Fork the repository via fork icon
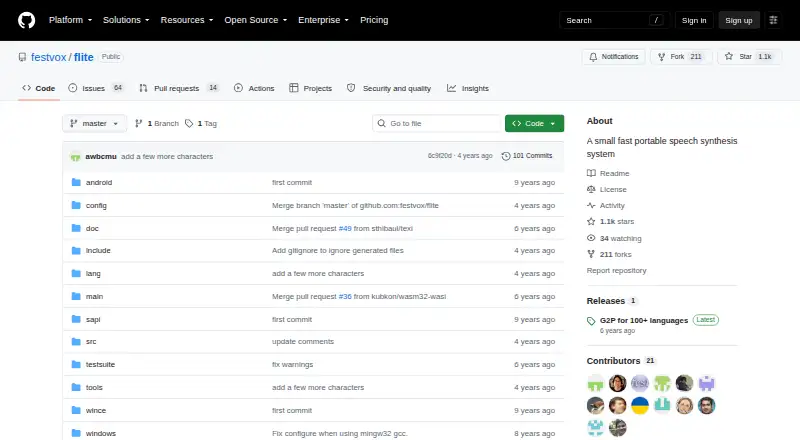Image resolution: width=800 pixels, height=440 pixels. tap(662, 57)
